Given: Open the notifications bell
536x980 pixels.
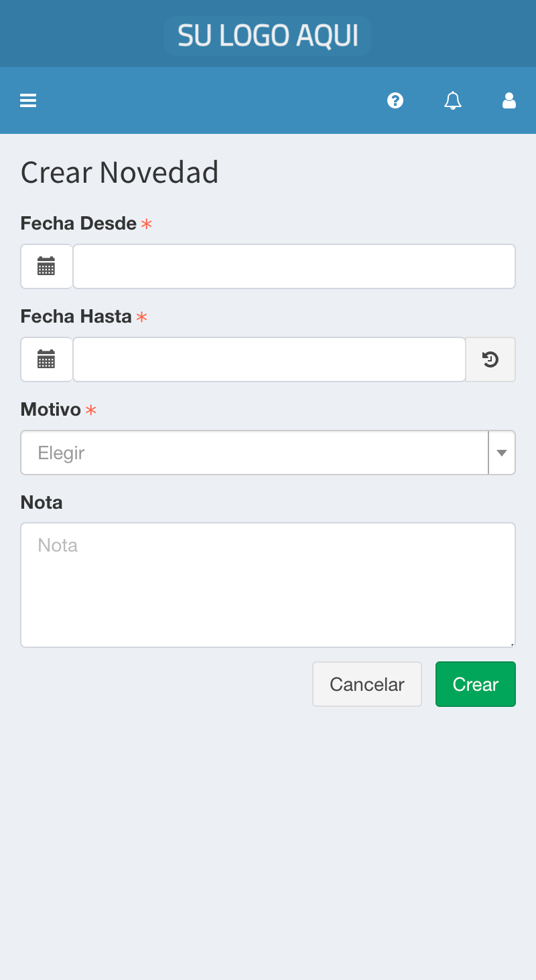Looking at the screenshot, I should coord(453,100).
